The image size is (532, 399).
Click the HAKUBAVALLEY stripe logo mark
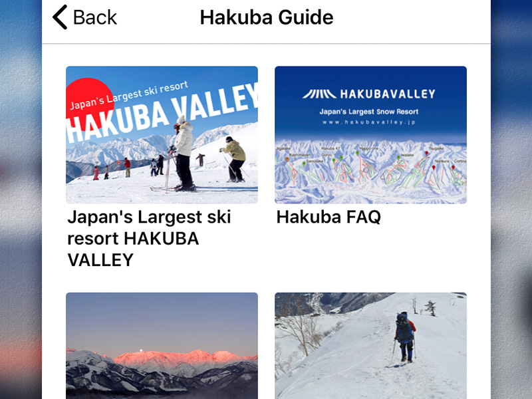coord(319,94)
